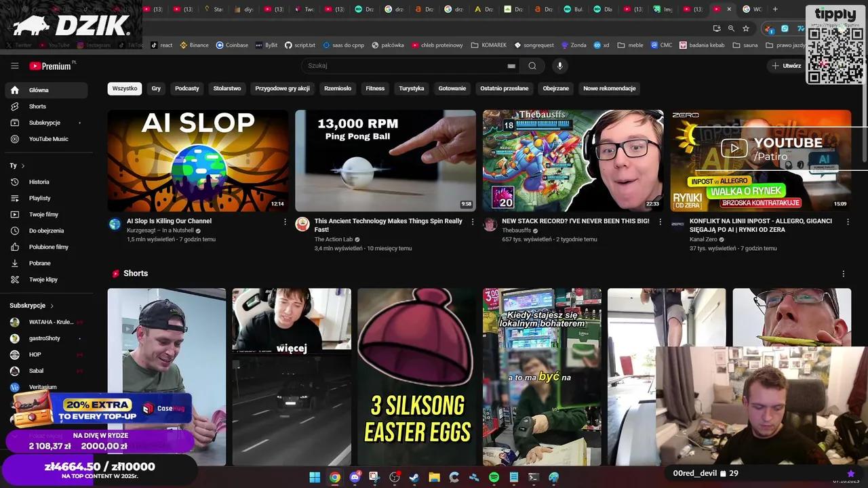Open the Do obejrzenia watch-later list
The image size is (868, 488).
pos(46,230)
